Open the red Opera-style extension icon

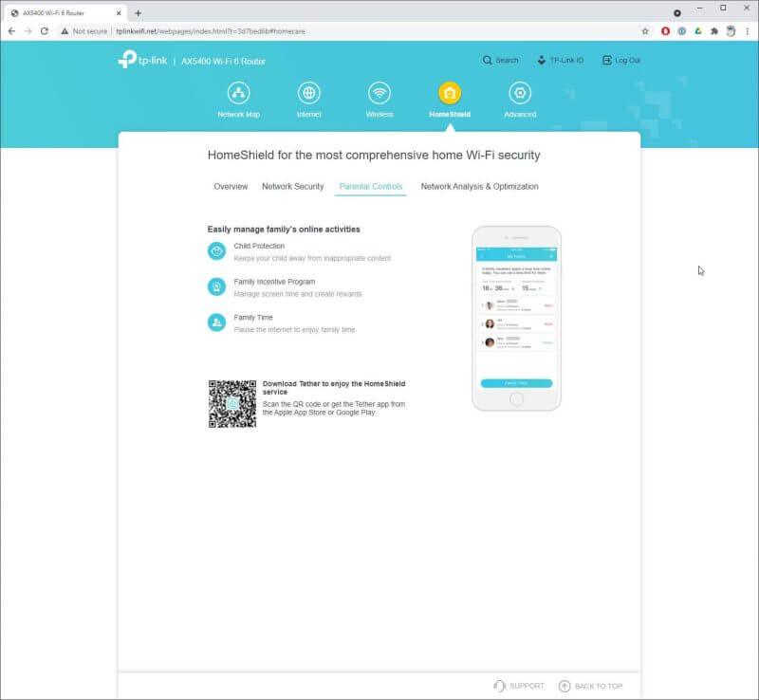click(666, 31)
